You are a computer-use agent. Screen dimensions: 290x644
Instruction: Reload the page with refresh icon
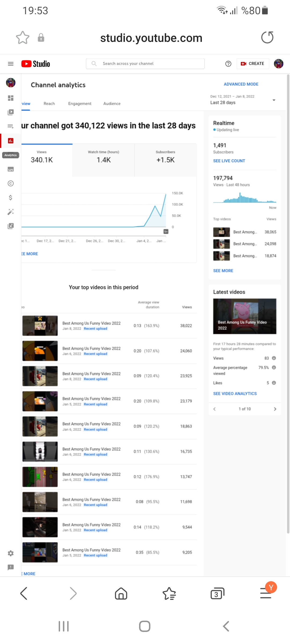tap(267, 37)
